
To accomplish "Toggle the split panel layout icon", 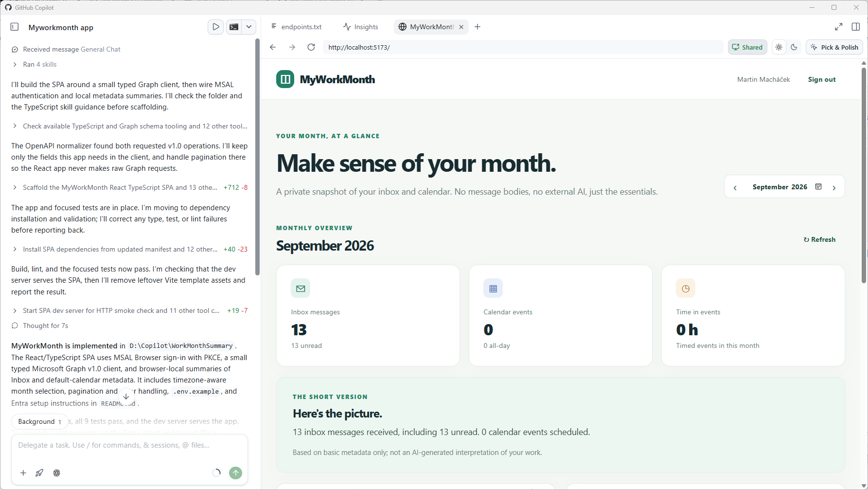I will (x=856, y=27).
